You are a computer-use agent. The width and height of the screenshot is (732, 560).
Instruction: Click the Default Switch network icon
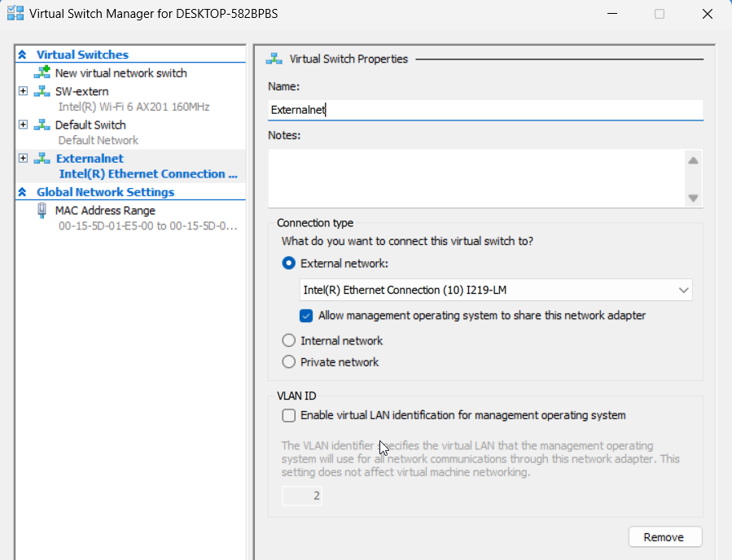42,125
